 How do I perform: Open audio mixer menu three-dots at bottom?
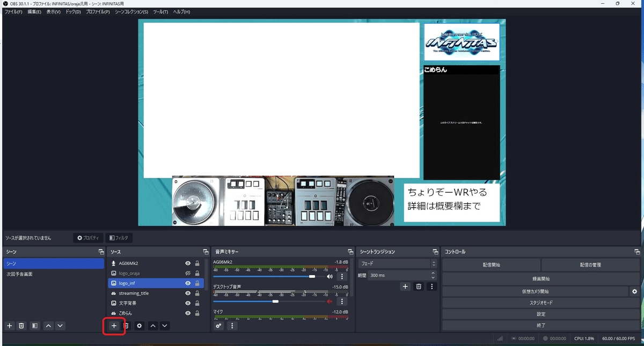point(232,326)
